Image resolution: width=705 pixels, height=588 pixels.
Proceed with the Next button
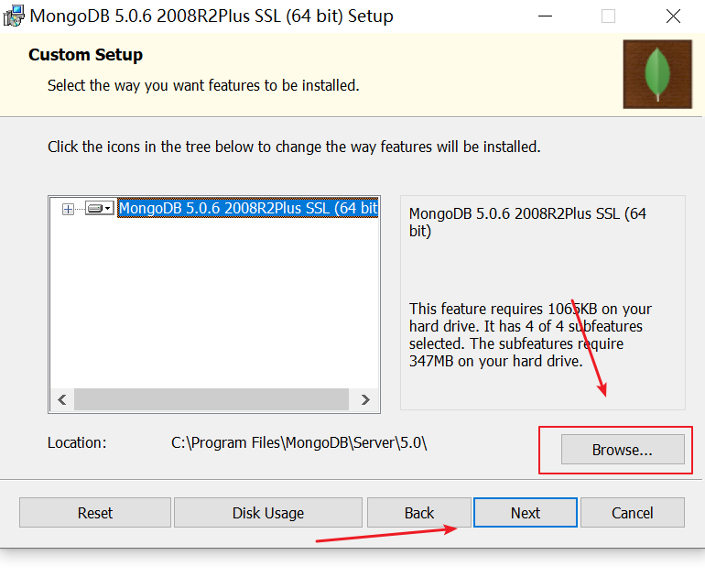(526, 512)
